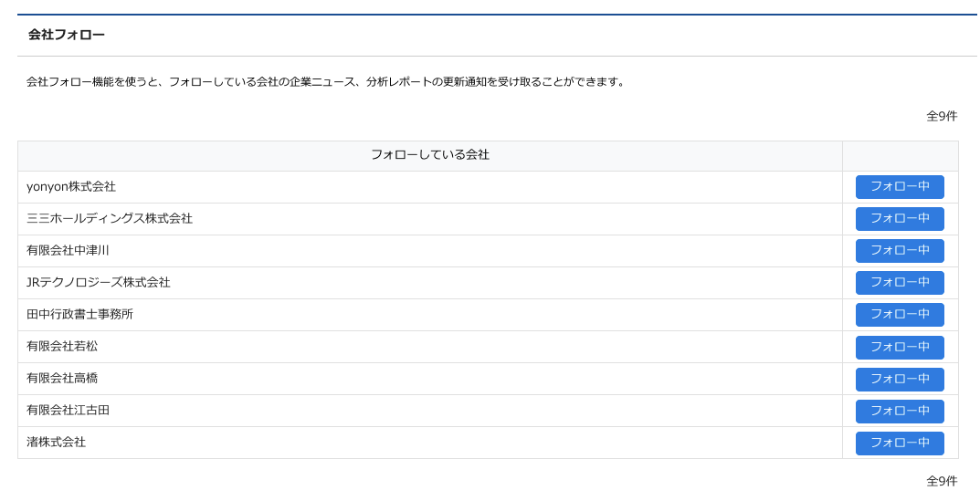Click フォロー中 button for 有限会社若松

click(x=900, y=348)
